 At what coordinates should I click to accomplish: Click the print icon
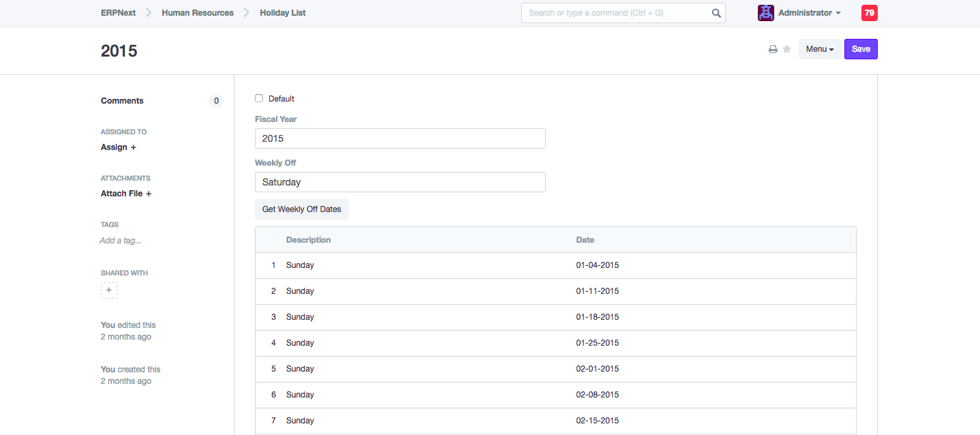tap(773, 49)
